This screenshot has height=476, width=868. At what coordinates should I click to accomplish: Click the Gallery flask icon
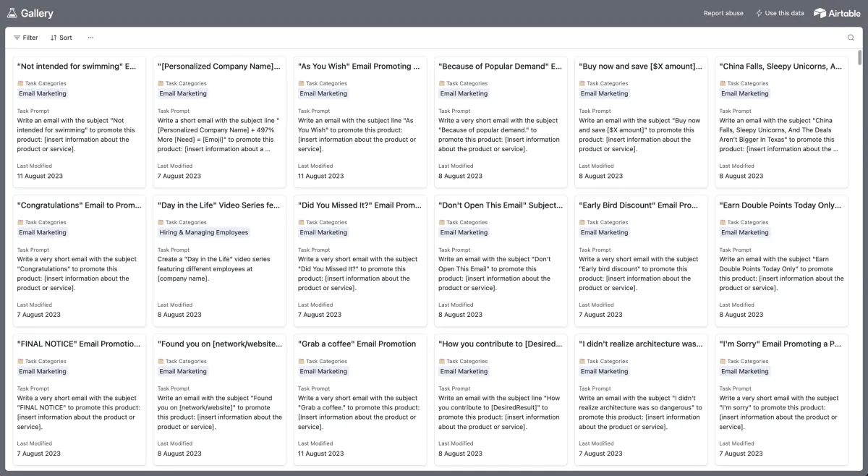[12, 13]
